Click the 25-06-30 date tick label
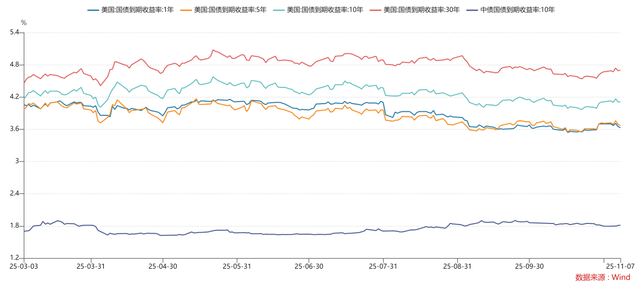Screen dimensions: 644x288 [x=309, y=266]
